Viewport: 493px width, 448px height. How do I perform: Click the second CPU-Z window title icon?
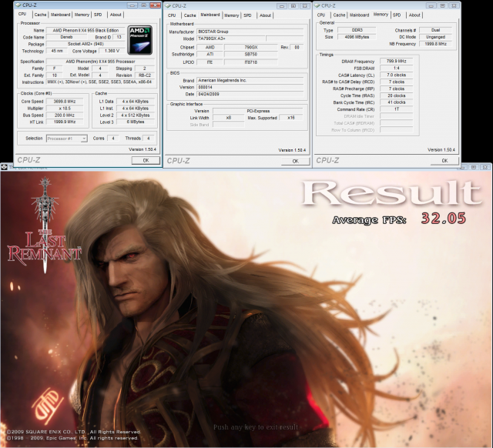pos(168,5)
